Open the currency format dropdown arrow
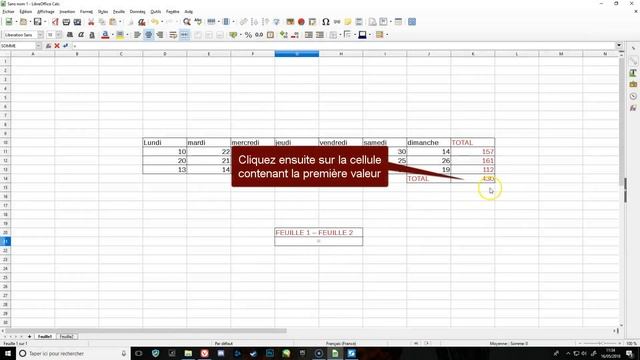 pyautogui.click(x=240, y=35)
